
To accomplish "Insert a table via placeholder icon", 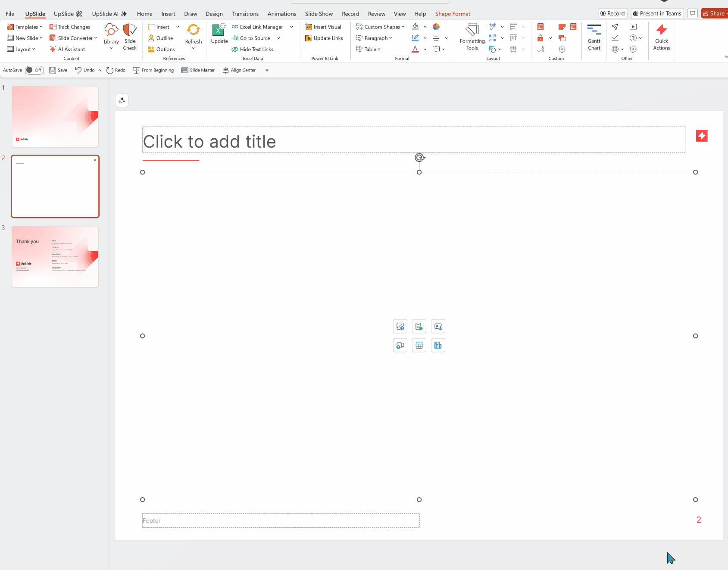I will pyautogui.click(x=419, y=345).
